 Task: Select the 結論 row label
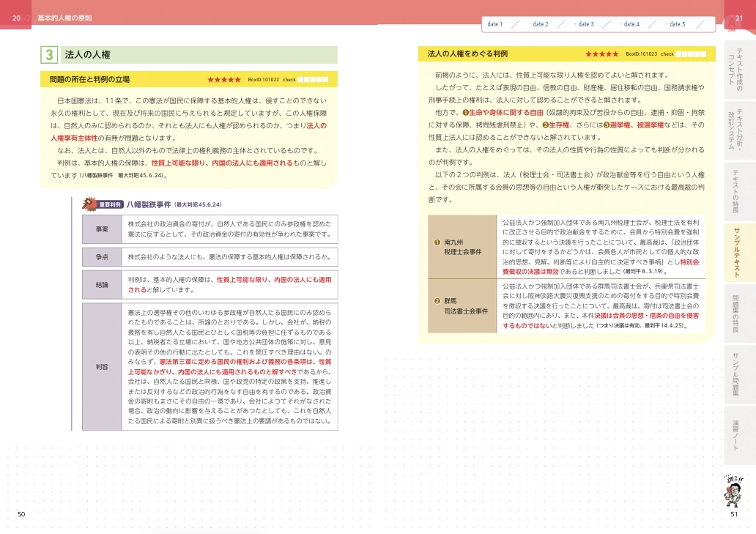[102, 285]
